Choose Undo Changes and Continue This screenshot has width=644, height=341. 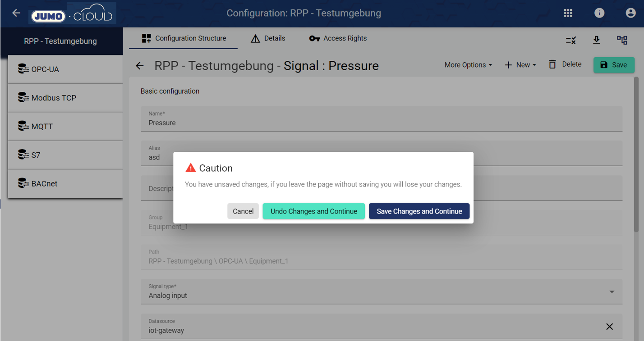click(313, 211)
